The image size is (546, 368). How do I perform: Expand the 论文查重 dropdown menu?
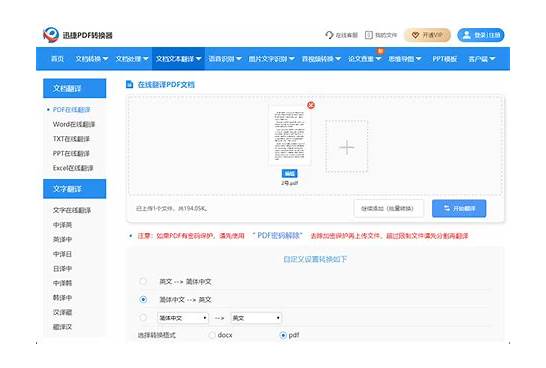(x=365, y=59)
